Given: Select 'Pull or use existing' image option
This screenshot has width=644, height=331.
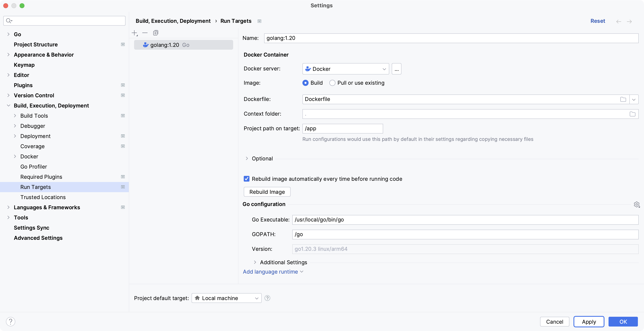Looking at the screenshot, I should pos(333,83).
